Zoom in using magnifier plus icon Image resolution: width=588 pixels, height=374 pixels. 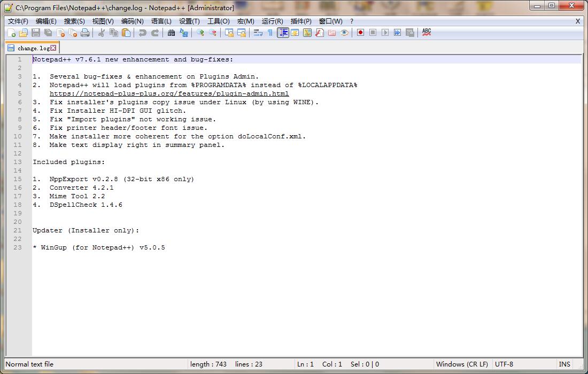click(200, 33)
